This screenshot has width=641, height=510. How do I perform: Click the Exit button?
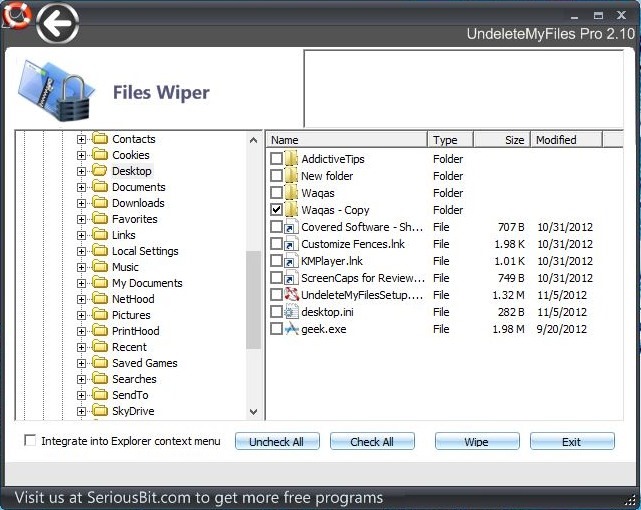click(x=572, y=441)
